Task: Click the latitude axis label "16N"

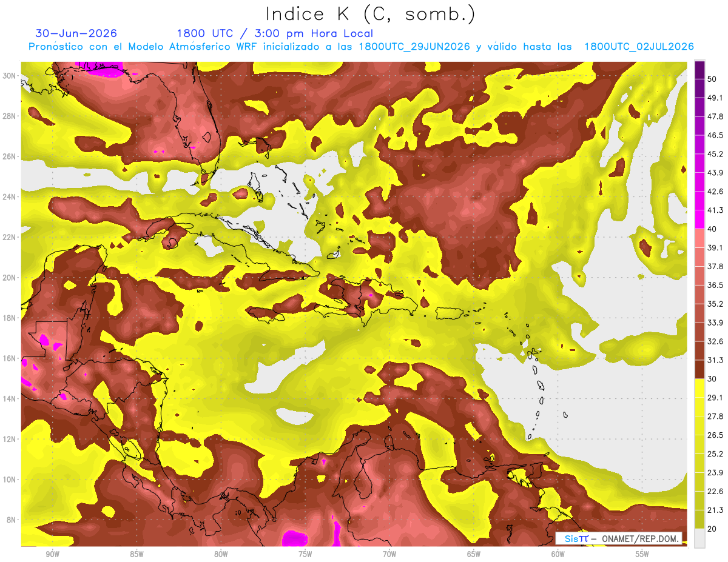Action: click(x=10, y=358)
